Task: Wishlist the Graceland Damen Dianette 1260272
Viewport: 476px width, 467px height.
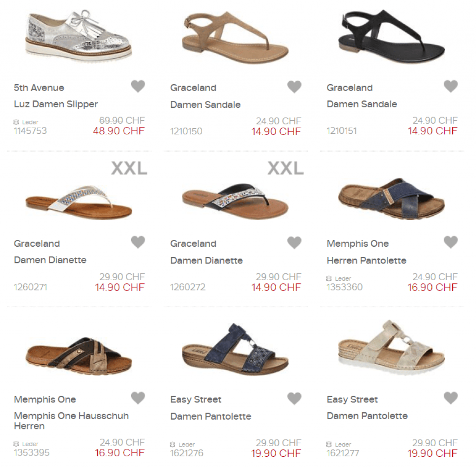Action: [x=294, y=243]
